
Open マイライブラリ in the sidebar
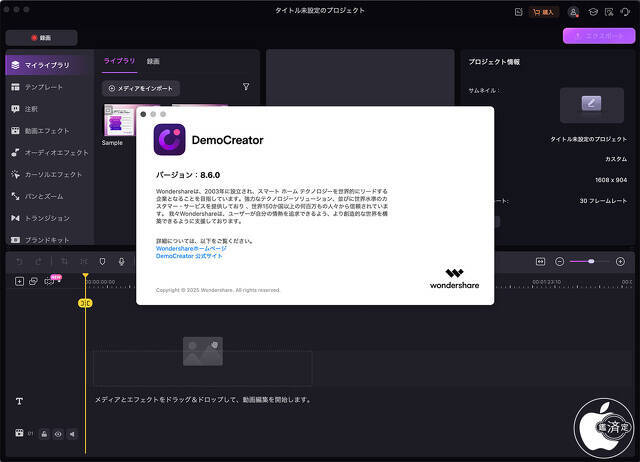point(47,65)
